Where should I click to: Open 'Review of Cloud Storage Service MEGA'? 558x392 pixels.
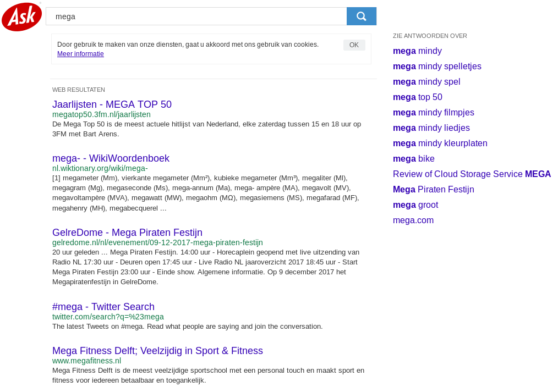[472, 174]
